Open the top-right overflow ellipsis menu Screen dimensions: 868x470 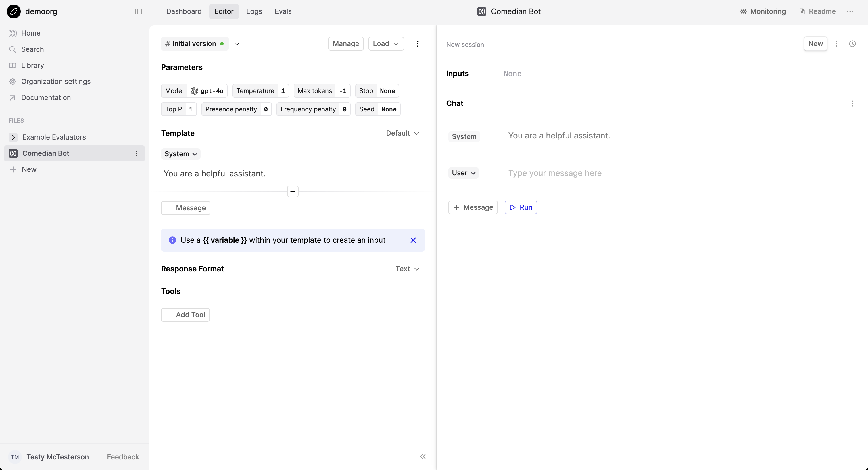click(850, 11)
